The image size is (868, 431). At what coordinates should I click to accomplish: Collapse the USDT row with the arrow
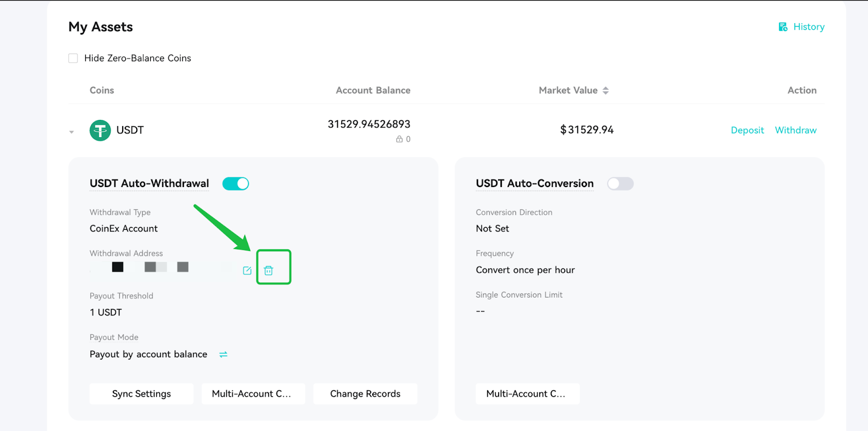point(72,132)
